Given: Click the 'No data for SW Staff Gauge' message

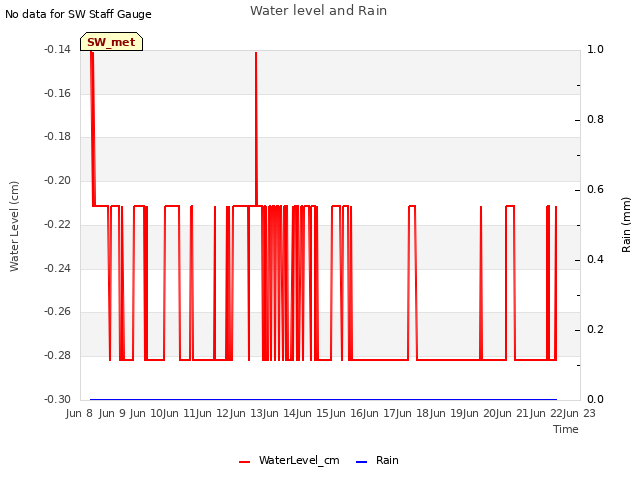Looking at the screenshot, I should 78,14.
